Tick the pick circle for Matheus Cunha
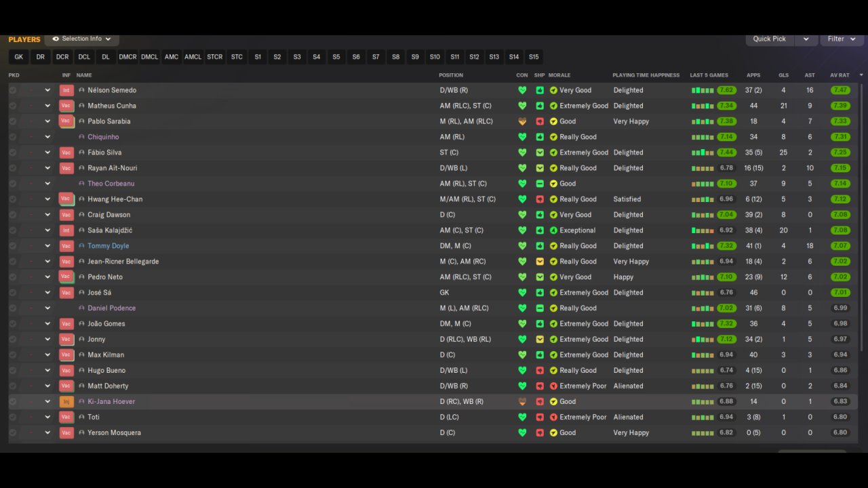 point(13,106)
